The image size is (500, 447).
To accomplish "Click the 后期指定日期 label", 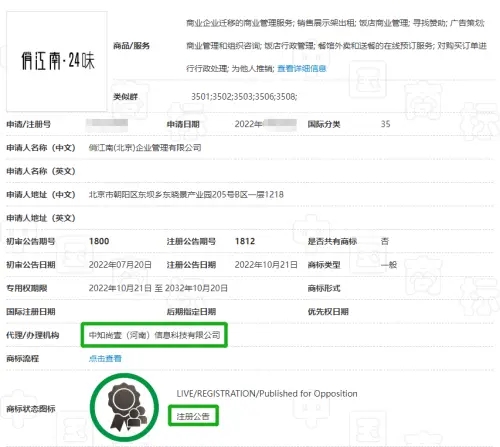I will (x=191, y=312).
